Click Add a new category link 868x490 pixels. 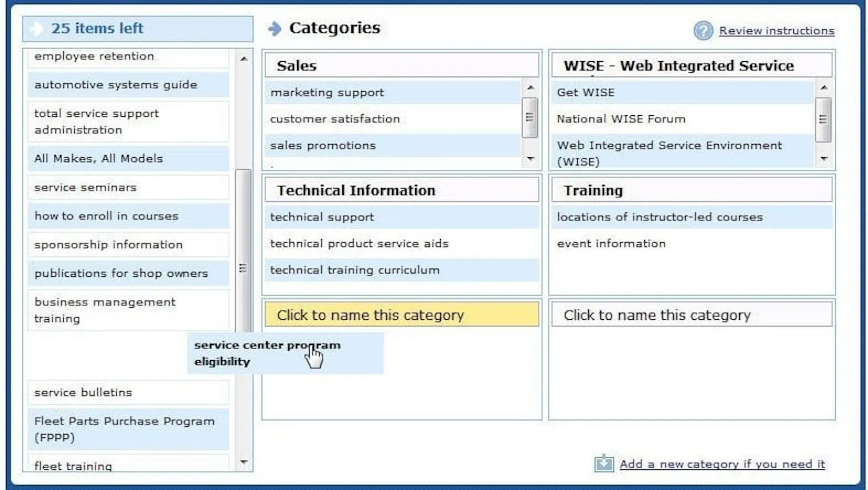tap(722, 464)
